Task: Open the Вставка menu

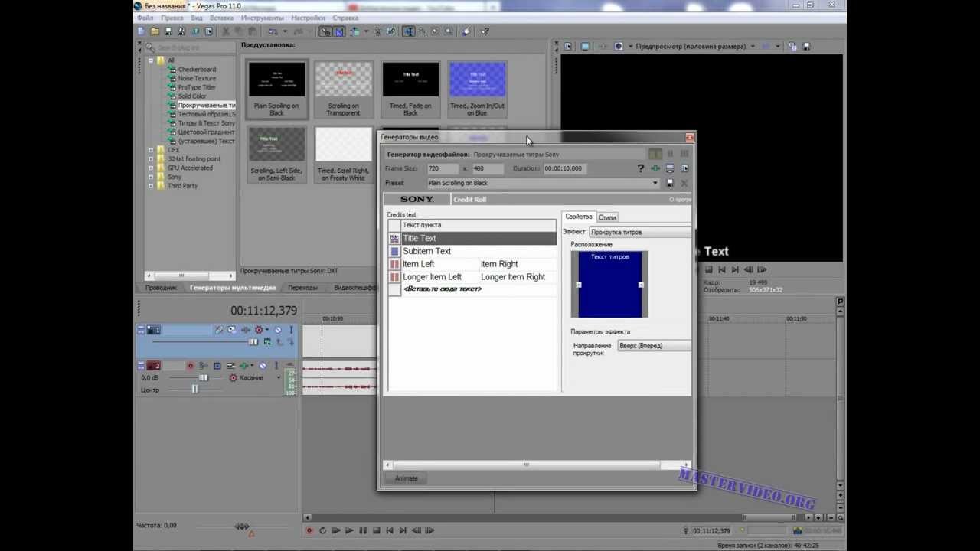Action: click(x=221, y=18)
